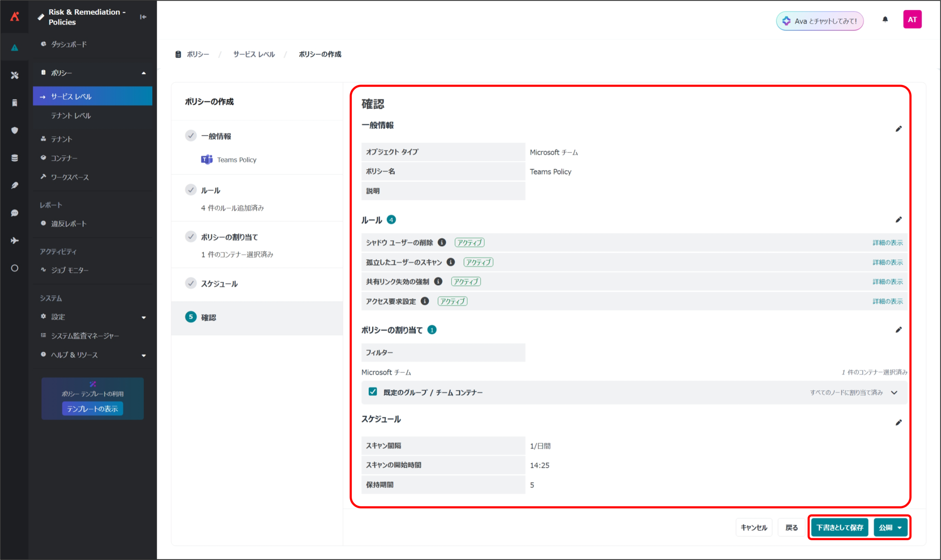Image resolution: width=941 pixels, height=560 pixels.
Task: Collapse the ポリシー sidebar group
Action: tap(143, 73)
